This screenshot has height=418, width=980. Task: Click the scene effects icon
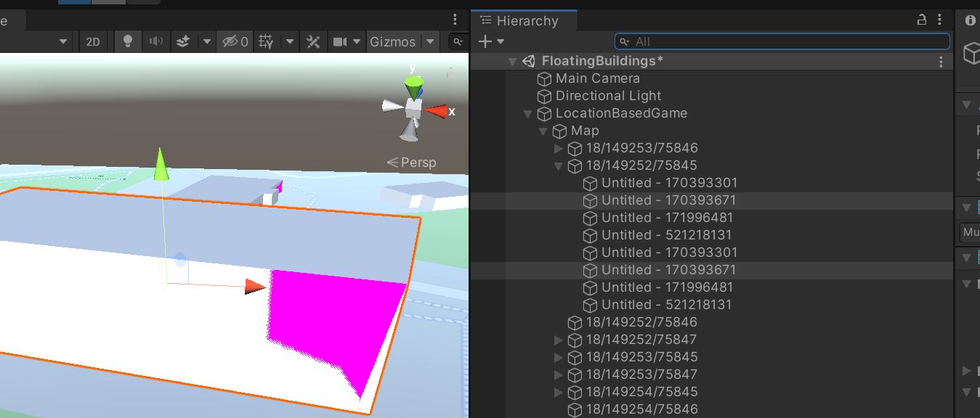[182, 41]
